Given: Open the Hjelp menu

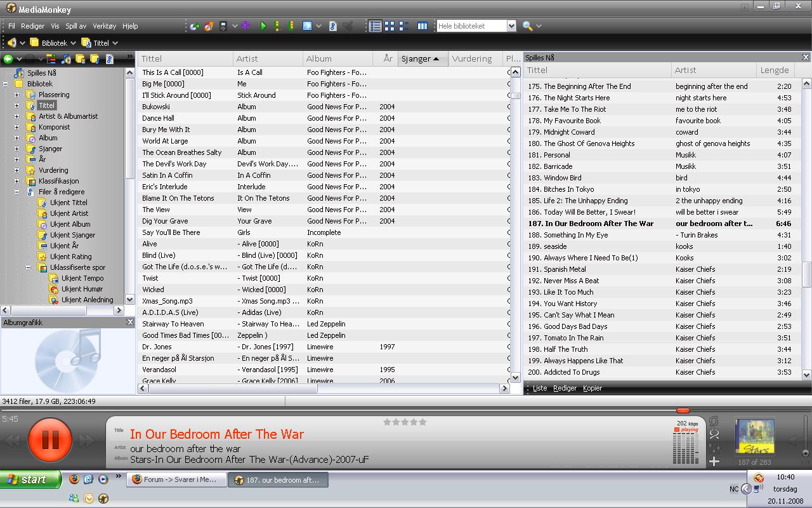Looking at the screenshot, I should point(130,26).
